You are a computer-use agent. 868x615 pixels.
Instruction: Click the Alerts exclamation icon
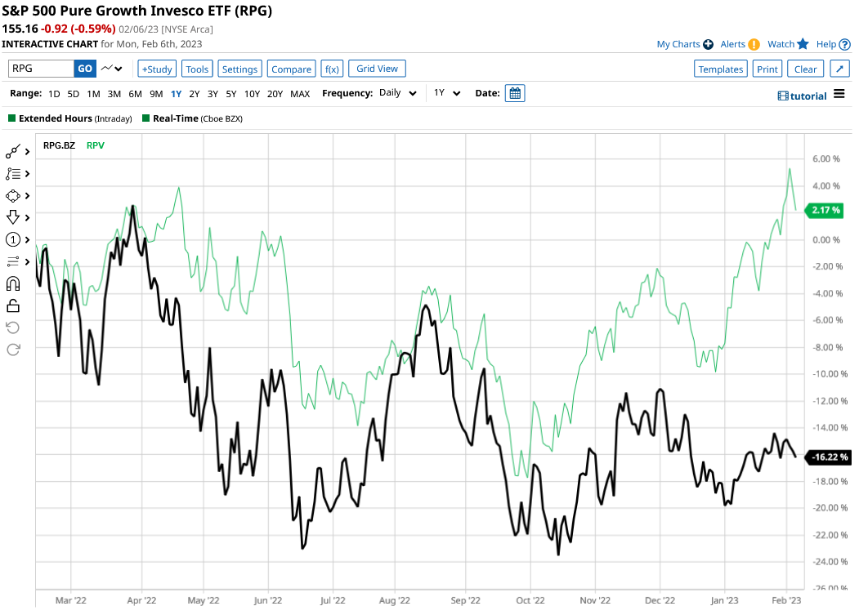pyautogui.click(x=754, y=44)
